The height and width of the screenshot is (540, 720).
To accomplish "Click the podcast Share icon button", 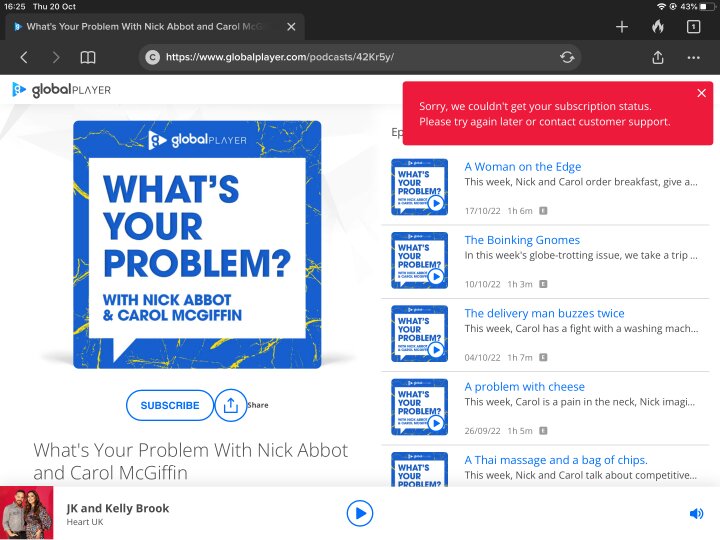I will 231,405.
